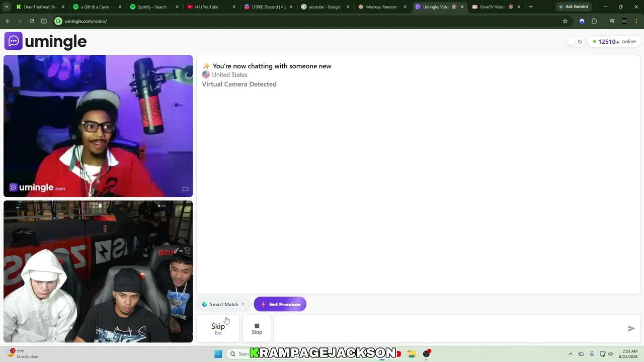Show hidden system tray icons

pos(570,354)
